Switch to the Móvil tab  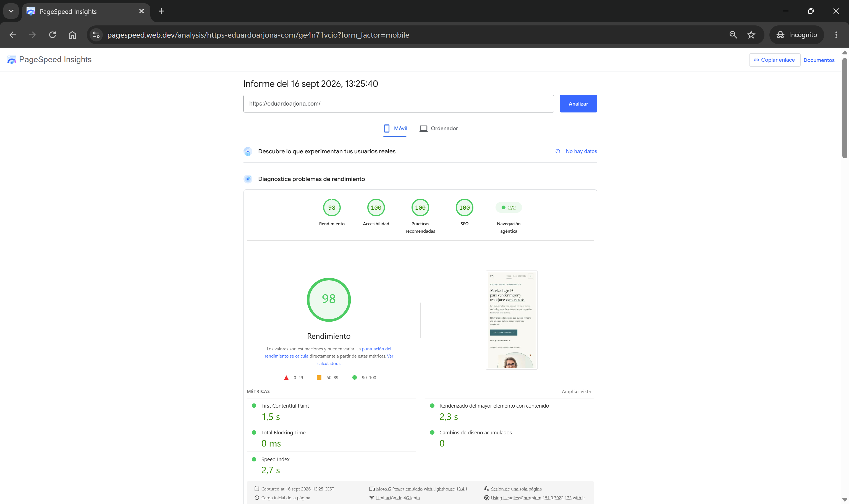tap(395, 128)
